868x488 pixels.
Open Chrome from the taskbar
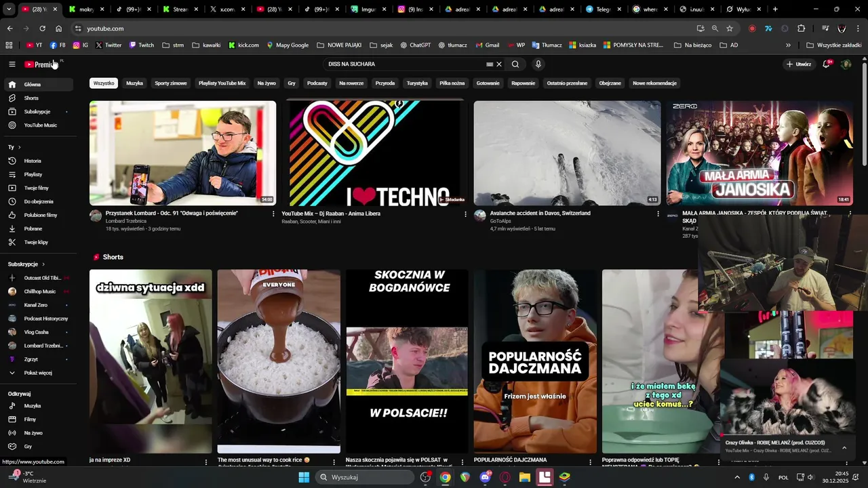pyautogui.click(x=445, y=477)
